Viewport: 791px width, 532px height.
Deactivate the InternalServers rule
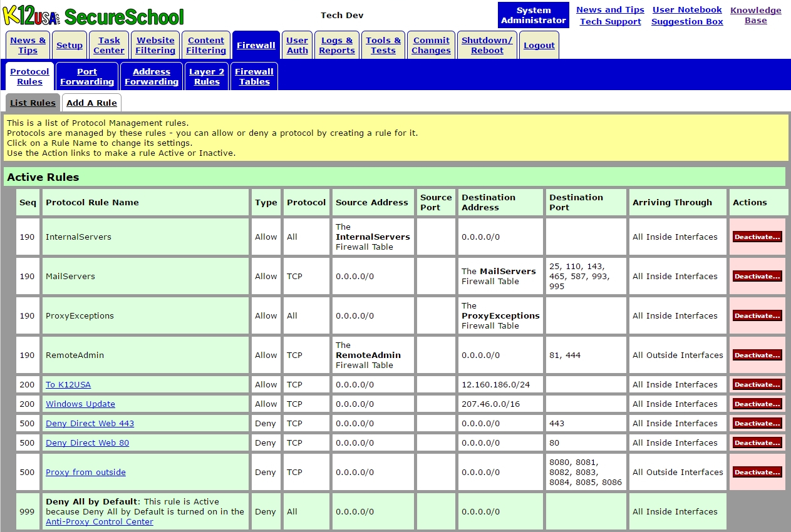coord(757,237)
